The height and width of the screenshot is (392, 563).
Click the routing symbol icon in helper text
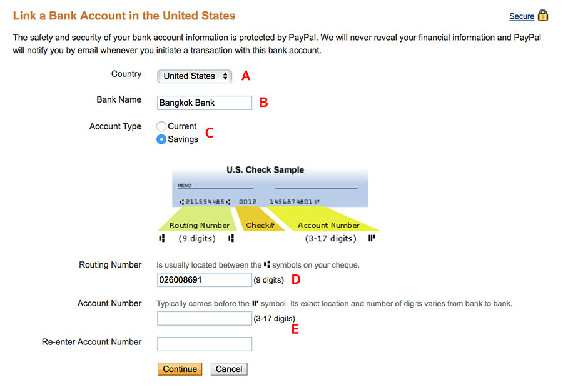pyautogui.click(x=266, y=264)
